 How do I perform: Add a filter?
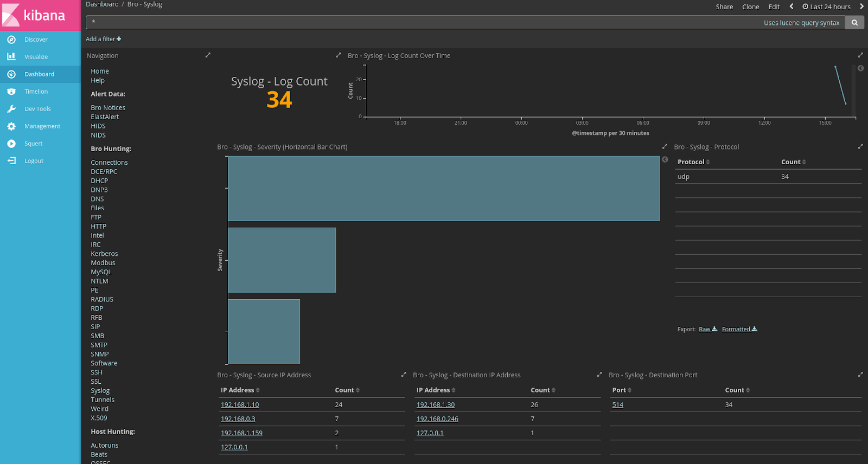click(104, 39)
